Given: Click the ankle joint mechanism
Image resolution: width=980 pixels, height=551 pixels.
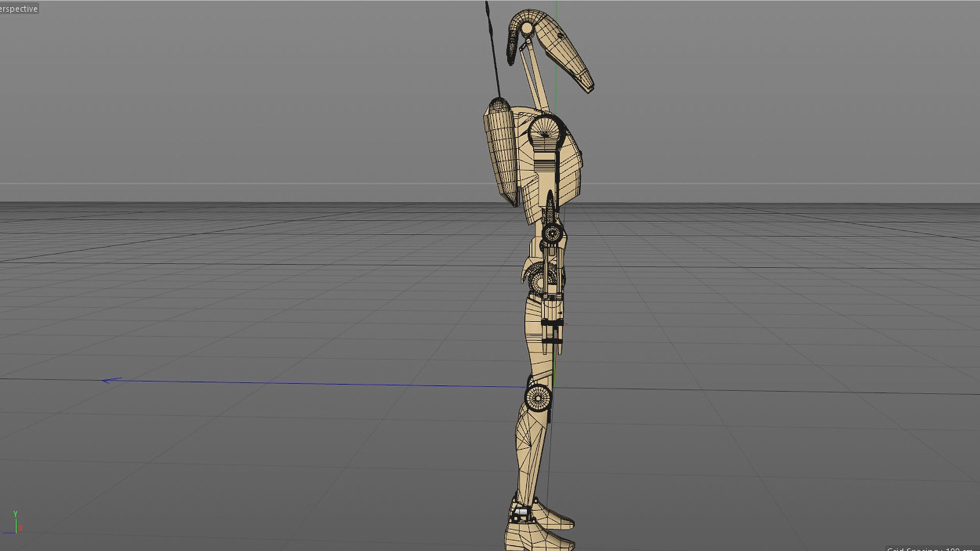Looking at the screenshot, I should pyautogui.click(x=522, y=513).
